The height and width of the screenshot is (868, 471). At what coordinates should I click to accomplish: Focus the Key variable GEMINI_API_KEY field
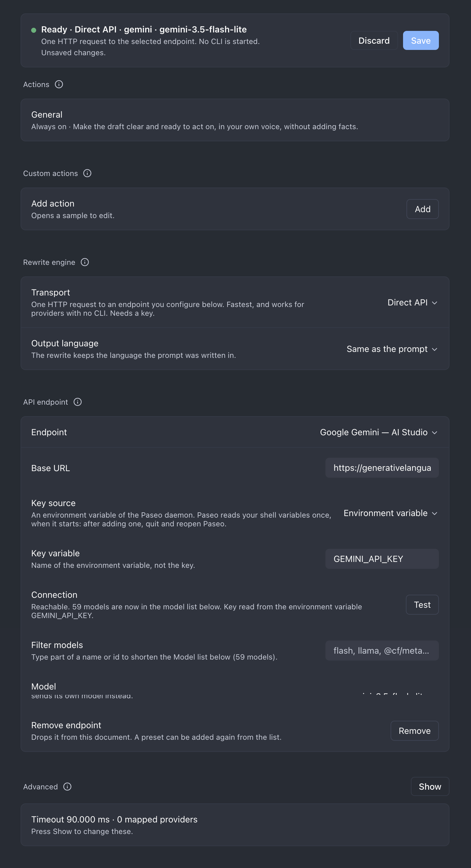coord(382,559)
